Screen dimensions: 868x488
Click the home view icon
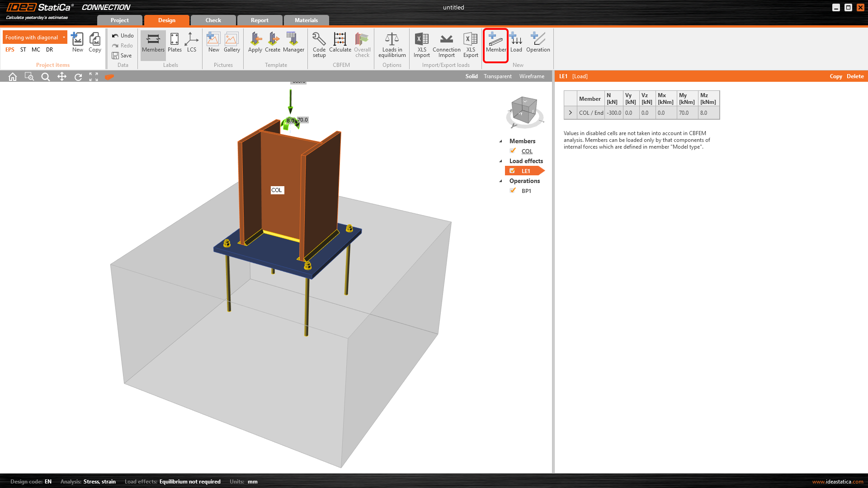(x=13, y=77)
